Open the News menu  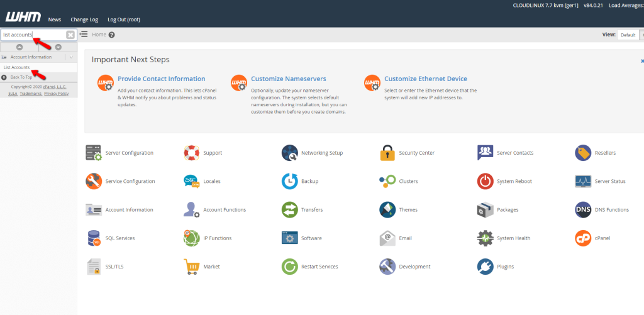coord(55,19)
